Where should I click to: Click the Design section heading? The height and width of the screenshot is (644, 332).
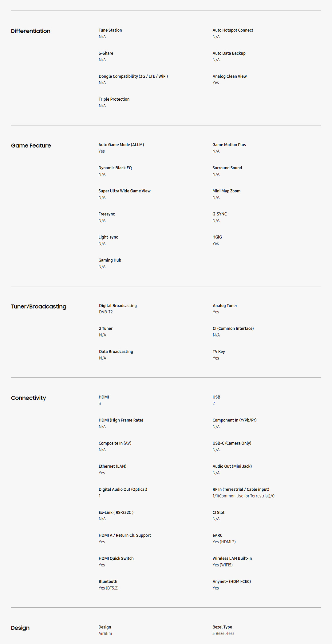pos(20,628)
